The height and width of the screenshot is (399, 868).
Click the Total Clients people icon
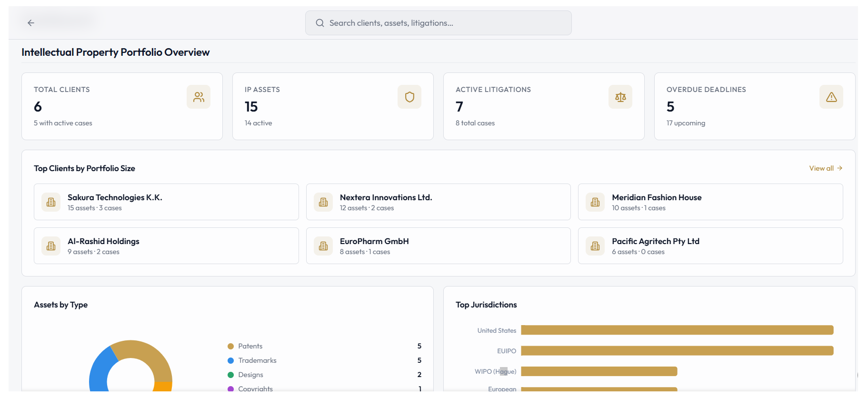coord(199,97)
